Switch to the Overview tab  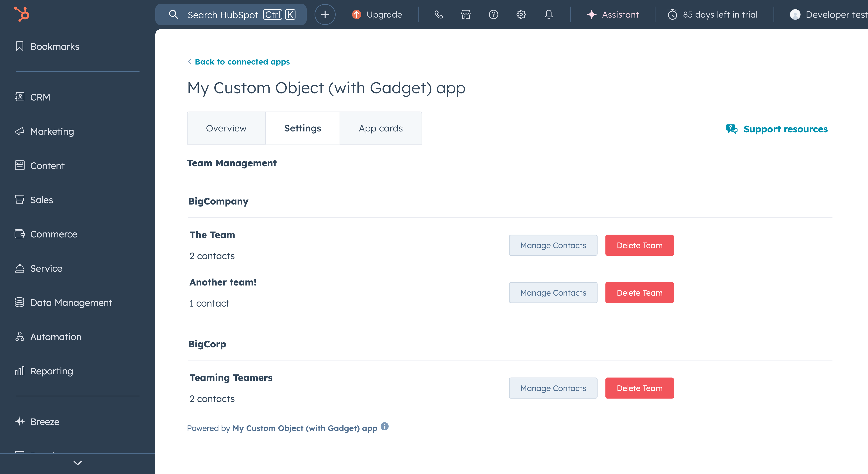(x=226, y=128)
